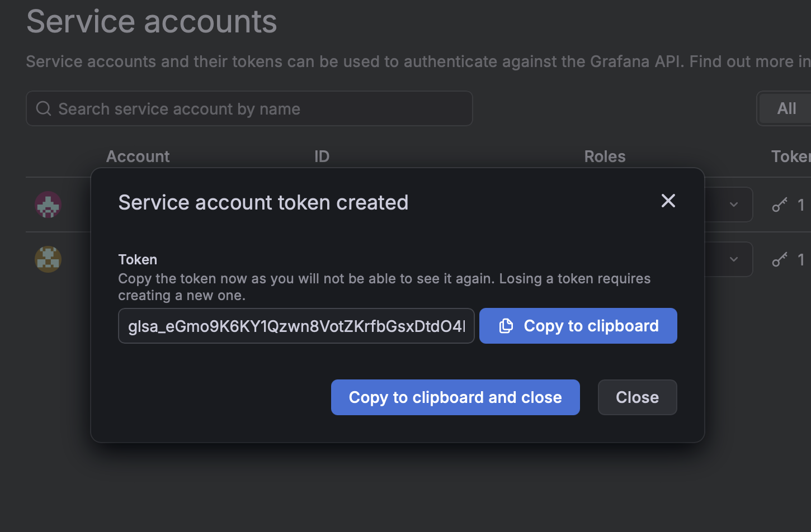This screenshot has height=532, width=811.
Task: Select the generated glsa token field
Action: click(296, 326)
